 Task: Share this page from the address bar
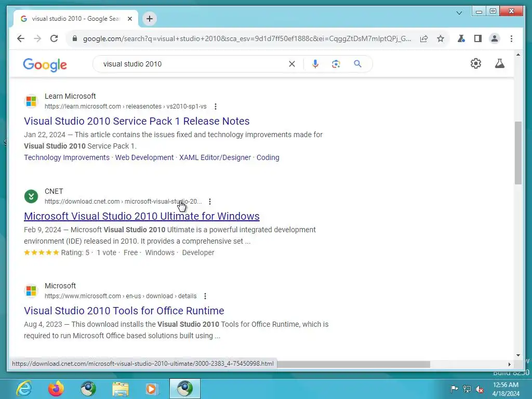(424, 38)
